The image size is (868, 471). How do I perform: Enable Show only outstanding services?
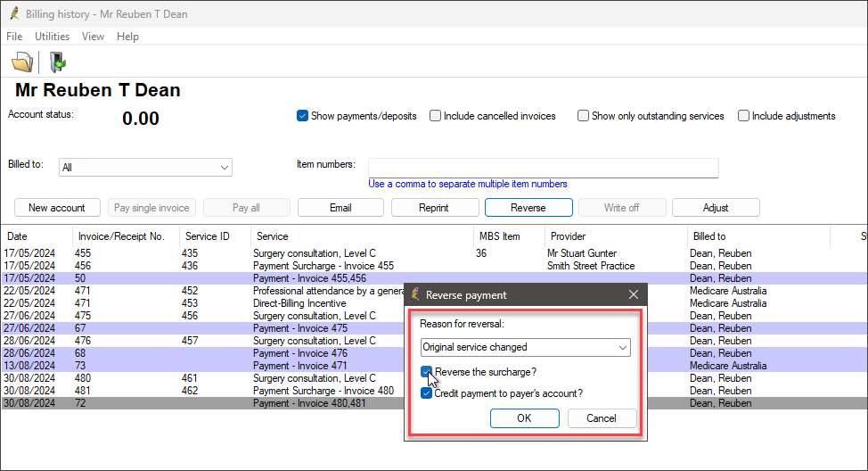tap(583, 116)
